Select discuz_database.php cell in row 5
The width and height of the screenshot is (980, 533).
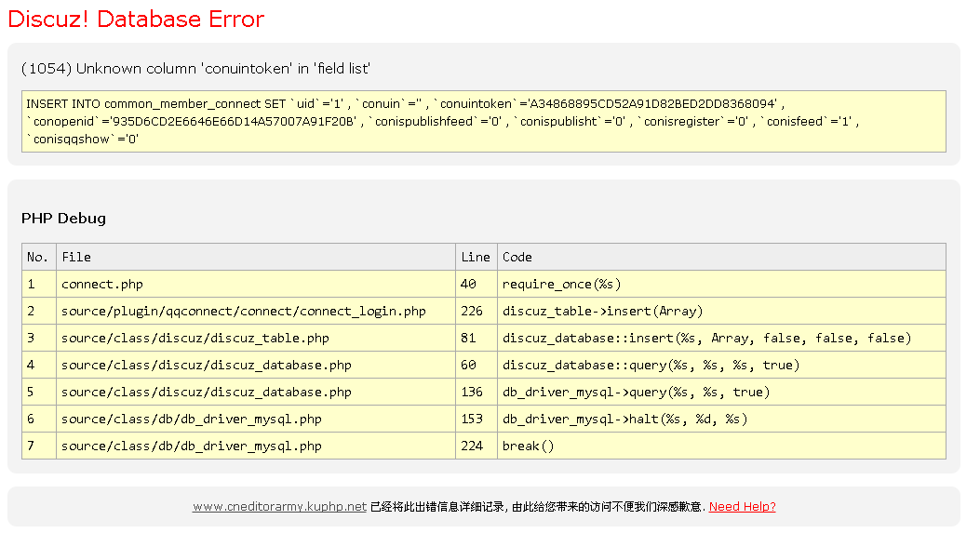click(x=256, y=392)
